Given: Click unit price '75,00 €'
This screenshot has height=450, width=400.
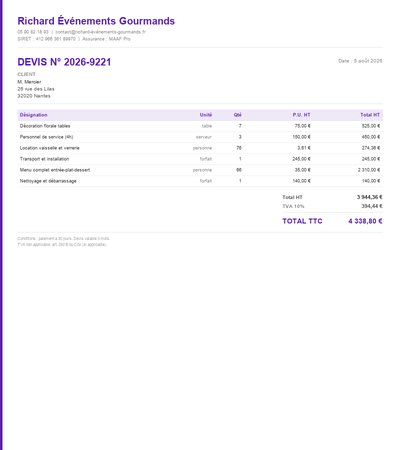Looking at the screenshot, I should click(x=302, y=126).
